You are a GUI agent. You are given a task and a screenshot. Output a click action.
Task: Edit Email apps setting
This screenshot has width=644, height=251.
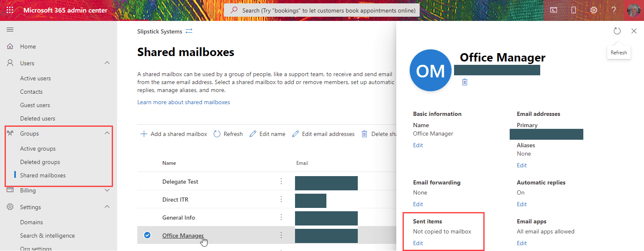[522, 243]
